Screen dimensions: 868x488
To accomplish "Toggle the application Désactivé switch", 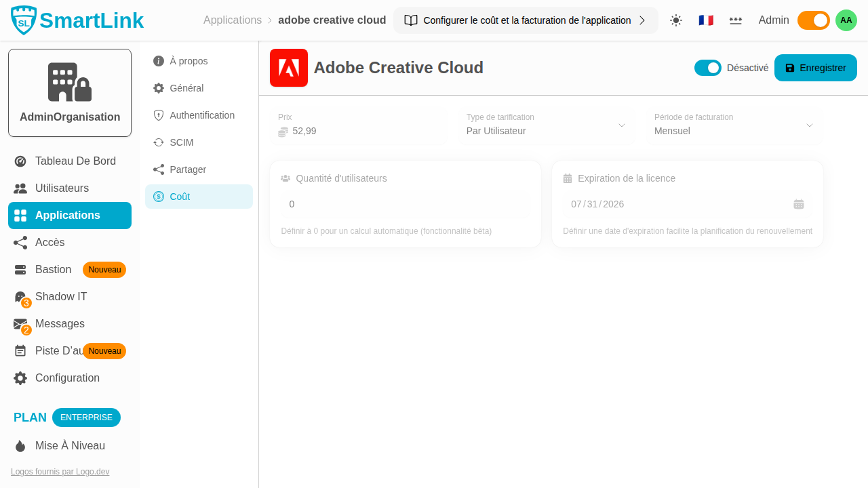I will click(x=708, y=68).
